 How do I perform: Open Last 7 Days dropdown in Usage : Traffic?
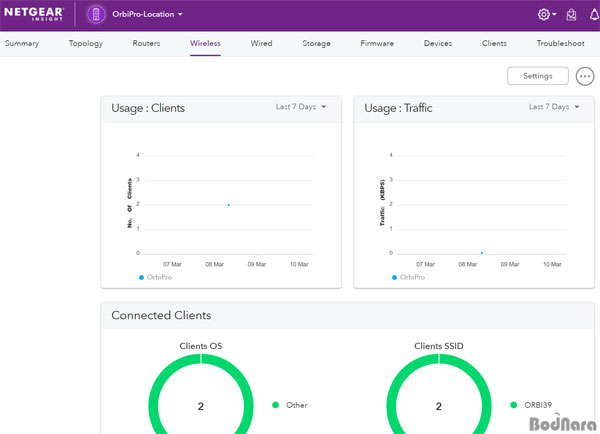coord(554,107)
